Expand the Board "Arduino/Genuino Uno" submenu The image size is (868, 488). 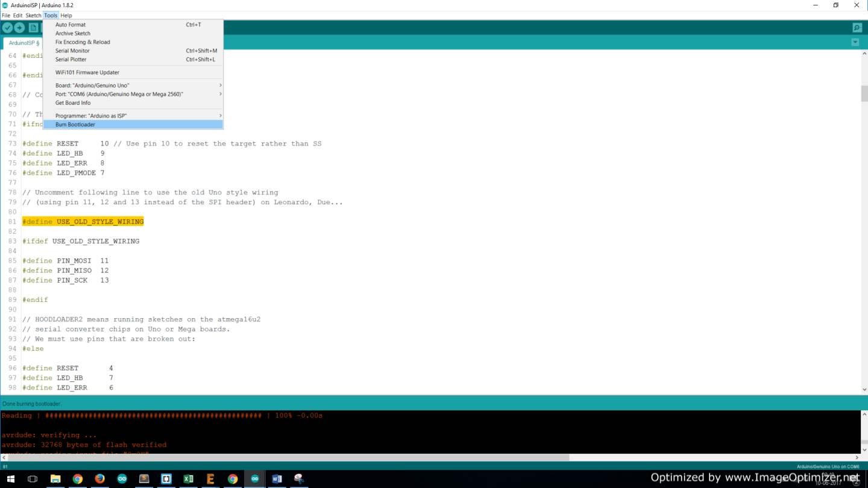click(x=133, y=85)
